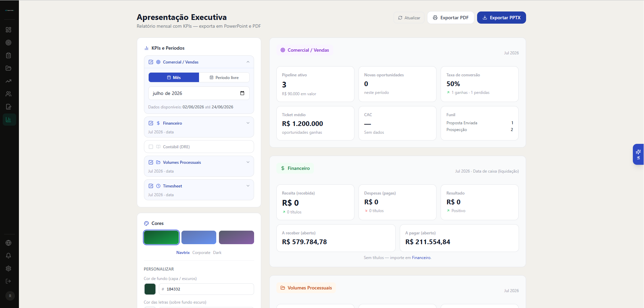Uncheck the Volumes Processuais checkbox
The height and width of the screenshot is (308, 644).
pos(151,162)
